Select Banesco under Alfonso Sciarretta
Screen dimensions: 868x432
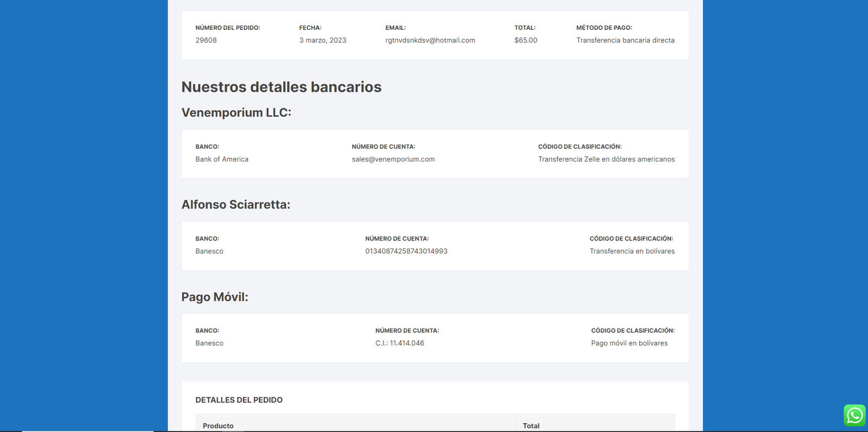click(x=209, y=251)
